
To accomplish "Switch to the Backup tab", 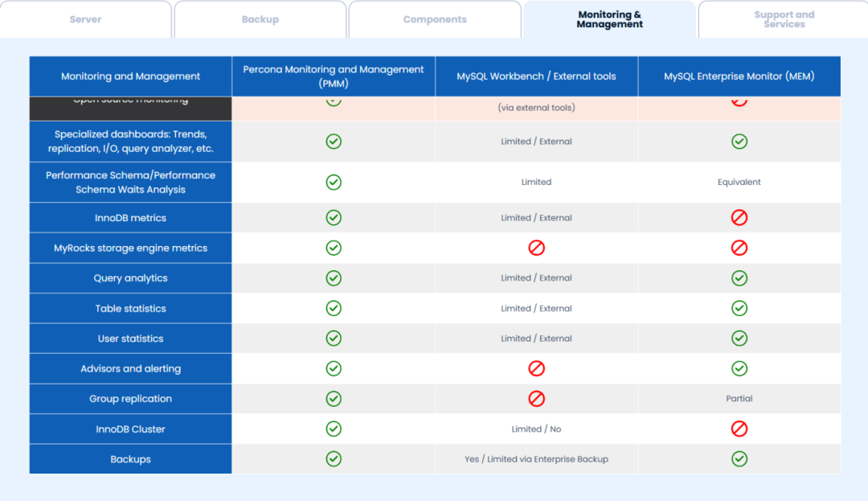I will (x=260, y=19).
